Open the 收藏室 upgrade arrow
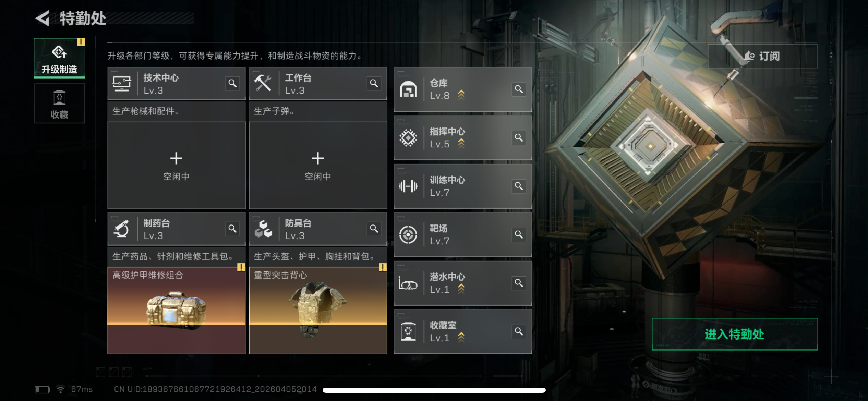 point(461,337)
